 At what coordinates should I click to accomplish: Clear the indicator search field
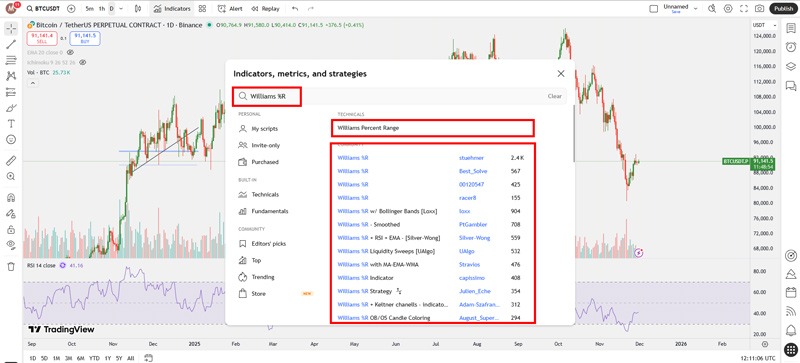[555, 96]
